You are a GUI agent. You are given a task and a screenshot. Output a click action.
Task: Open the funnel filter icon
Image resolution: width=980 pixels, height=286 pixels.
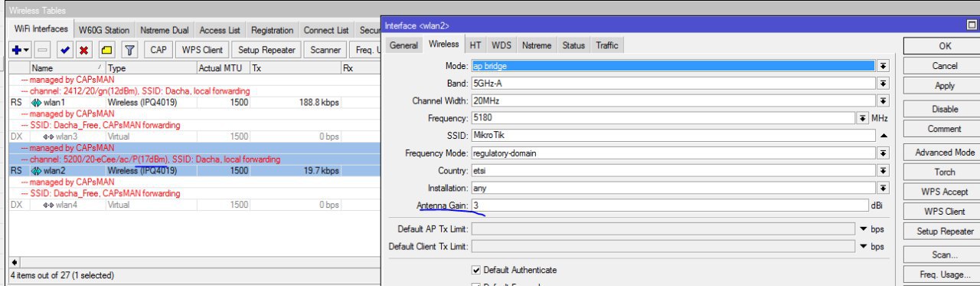(129, 50)
